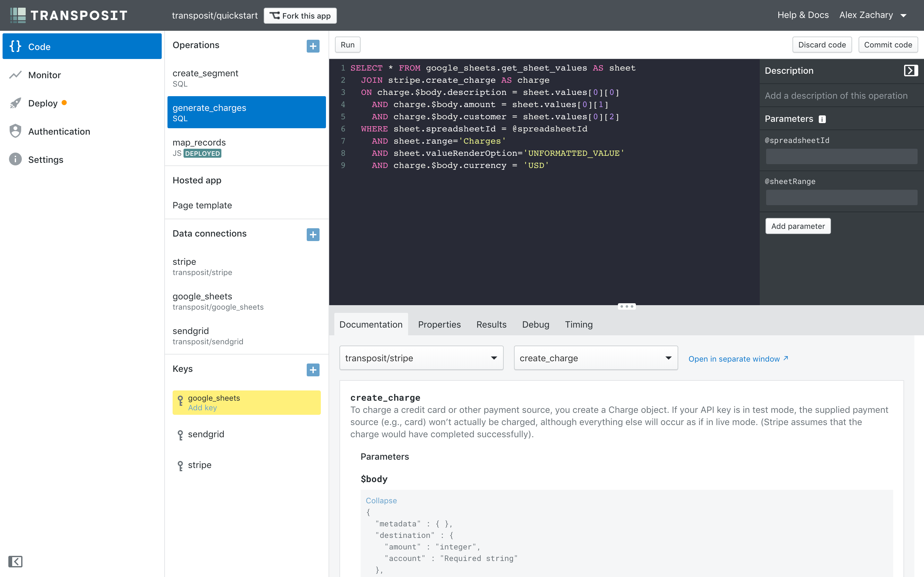This screenshot has width=924, height=577.
Task: Open the Authentication shield section
Action: tap(59, 132)
